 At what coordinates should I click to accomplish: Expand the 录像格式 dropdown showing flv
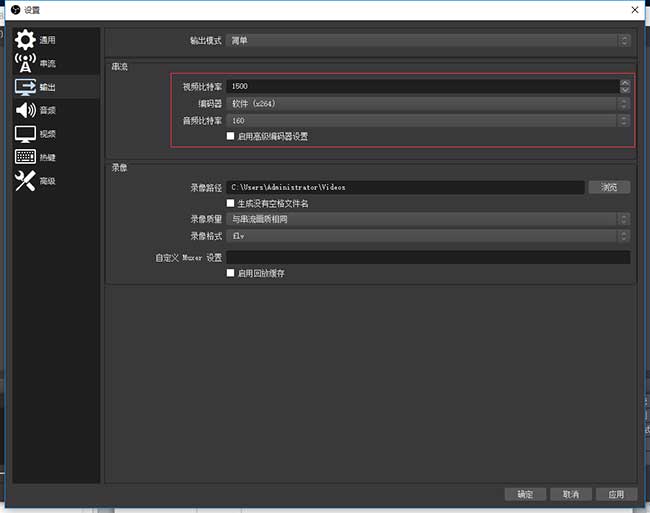428,236
